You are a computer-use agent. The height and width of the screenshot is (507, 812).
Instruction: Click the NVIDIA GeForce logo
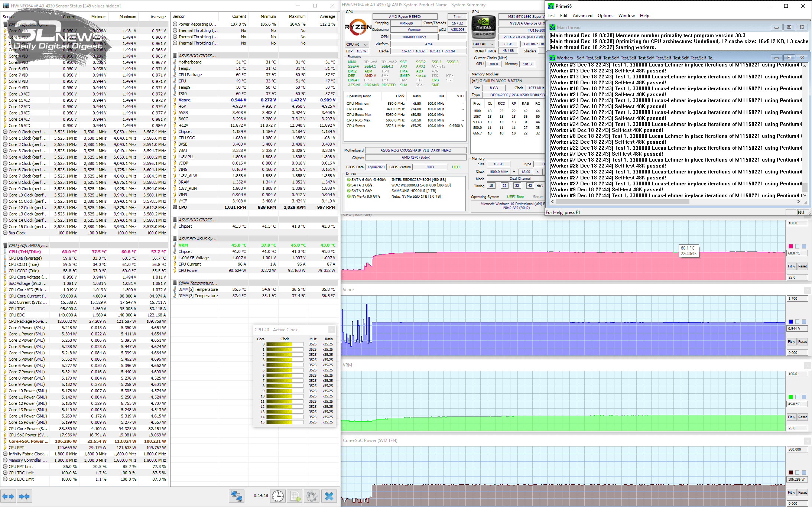[484, 27]
